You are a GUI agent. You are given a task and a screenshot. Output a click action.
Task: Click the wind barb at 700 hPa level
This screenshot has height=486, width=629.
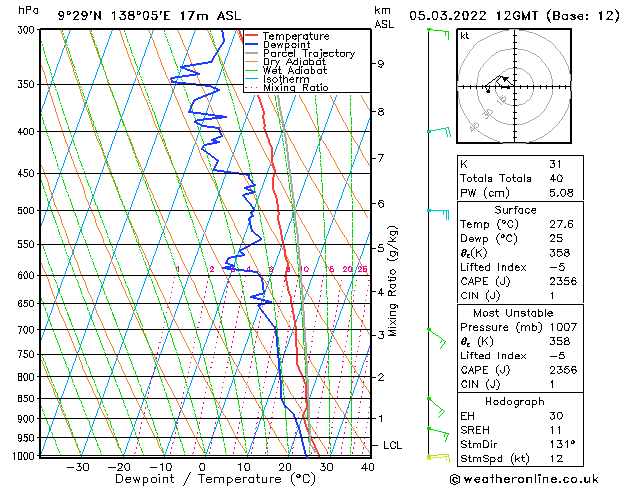click(437, 338)
